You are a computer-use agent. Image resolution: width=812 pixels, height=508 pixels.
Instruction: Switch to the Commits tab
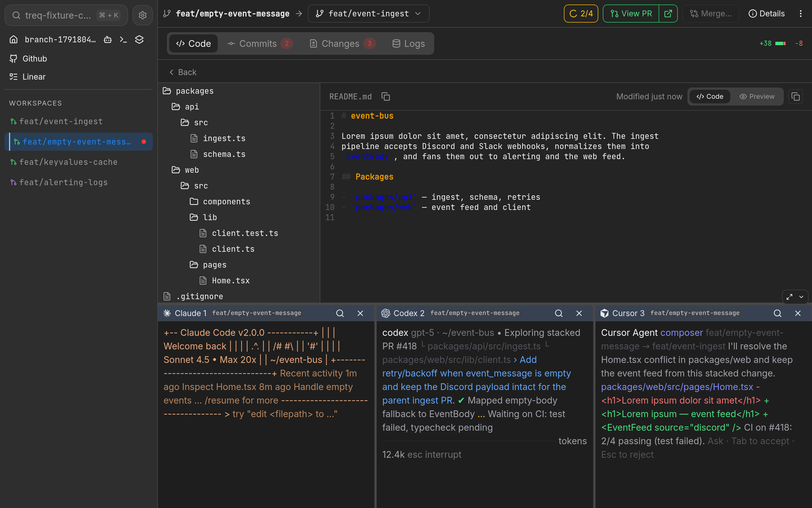point(260,44)
